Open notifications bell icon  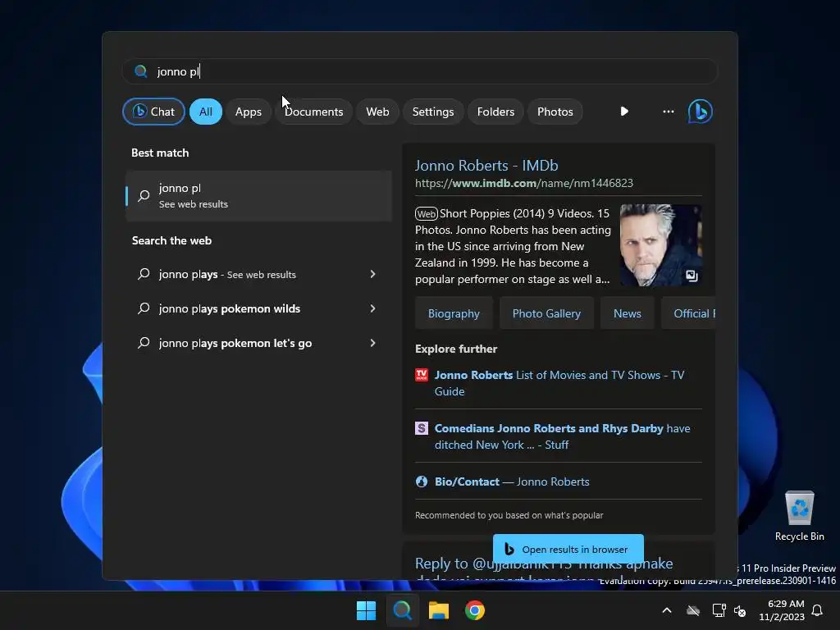[818, 610]
